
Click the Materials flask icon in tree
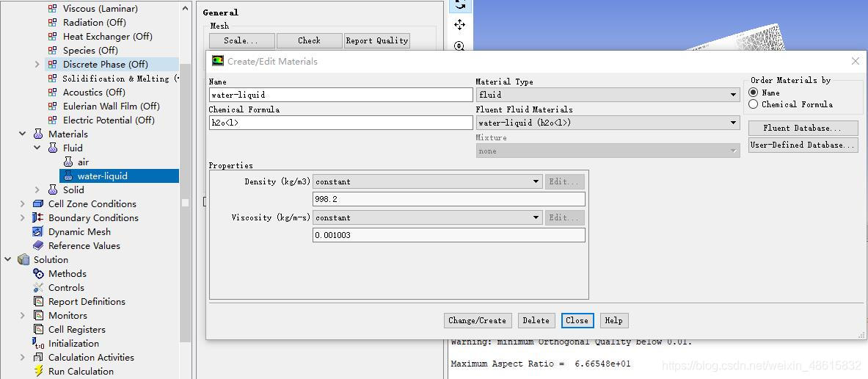point(38,134)
